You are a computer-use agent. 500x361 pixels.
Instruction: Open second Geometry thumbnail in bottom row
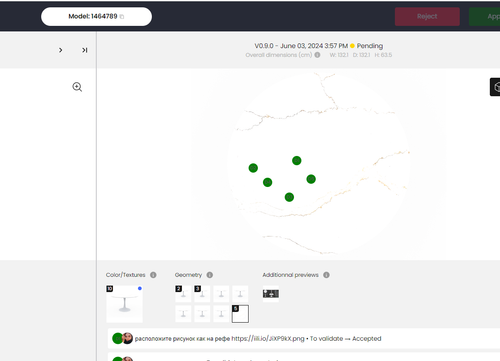pyautogui.click(x=202, y=314)
